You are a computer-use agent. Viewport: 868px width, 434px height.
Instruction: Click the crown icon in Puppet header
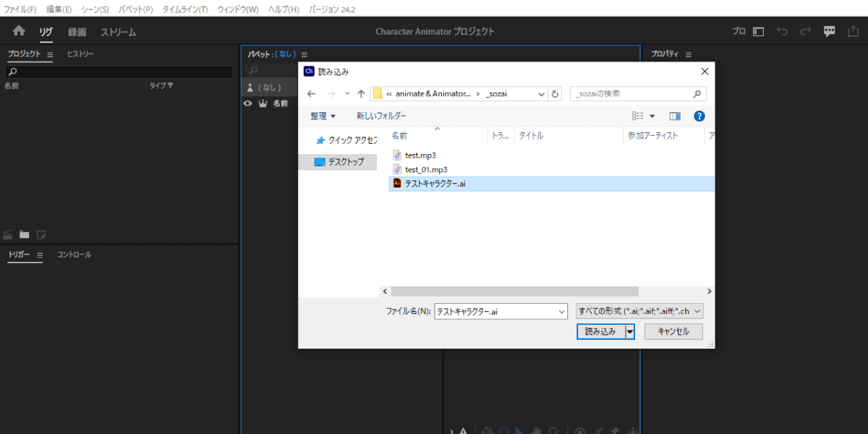click(263, 103)
